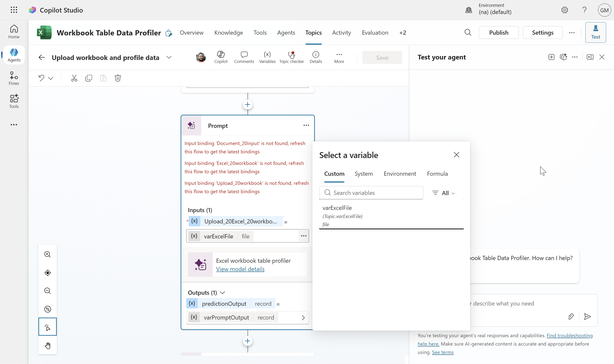Click the Search variables field
Image resolution: width=614 pixels, height=364 pixels.
pos(371,193)
